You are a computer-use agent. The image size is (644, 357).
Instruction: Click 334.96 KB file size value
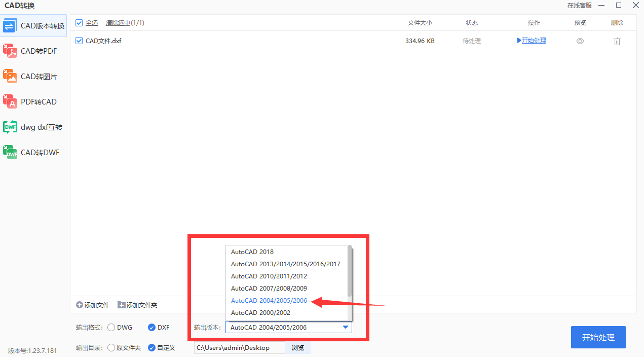point(420,41)
